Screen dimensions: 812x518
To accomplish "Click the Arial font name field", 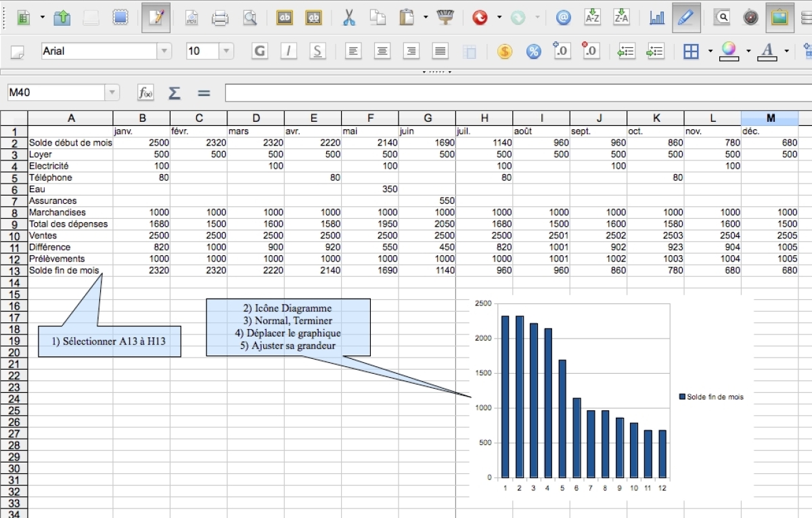I will click(x=98, y=51).
